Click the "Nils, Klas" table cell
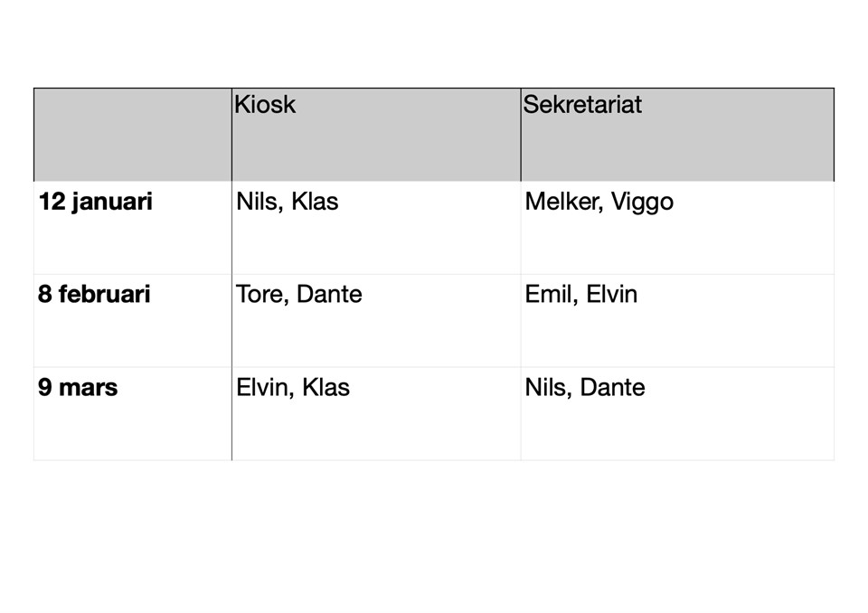The width and height of the screenshot is (868, 613). pyautogui.click(x=287, y=202)
